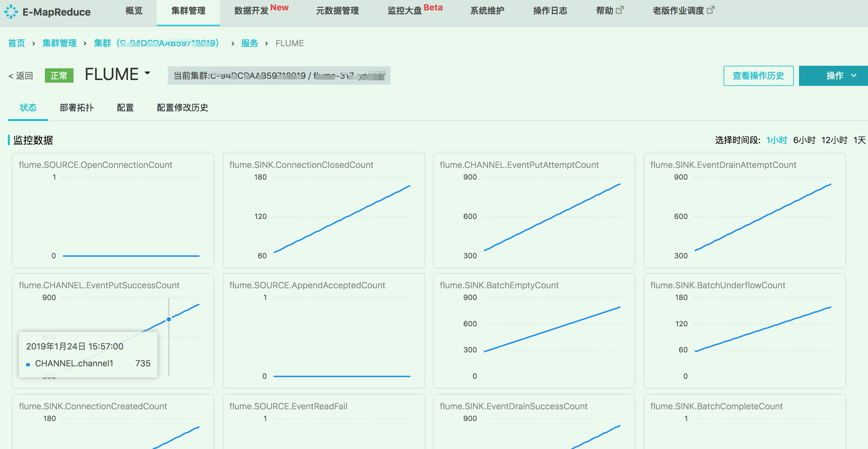Open the 系统维护 menu item
Viewport: 868px width, 449px height.
(x=487, y=11)
